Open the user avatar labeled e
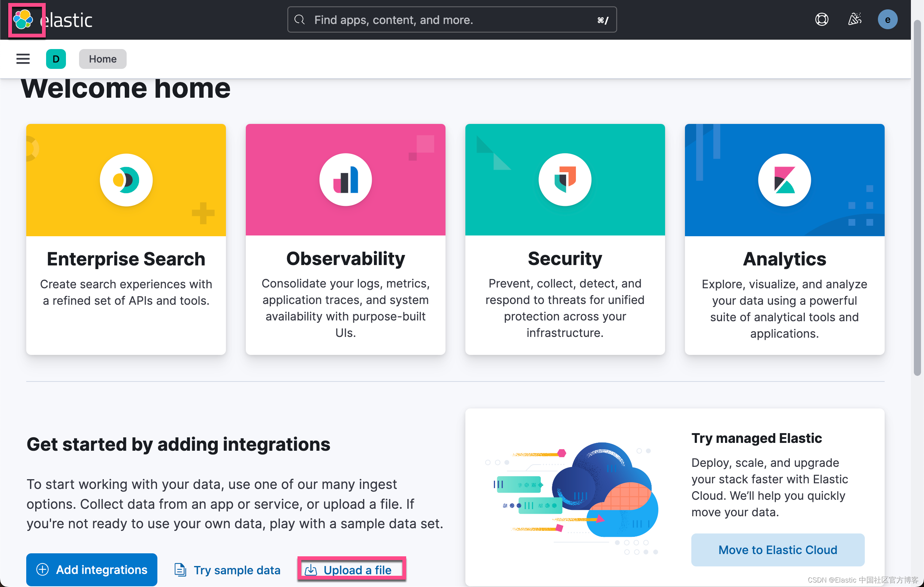Image resolution: width=924 pixels, height=587 pixels. click(888, 19)
